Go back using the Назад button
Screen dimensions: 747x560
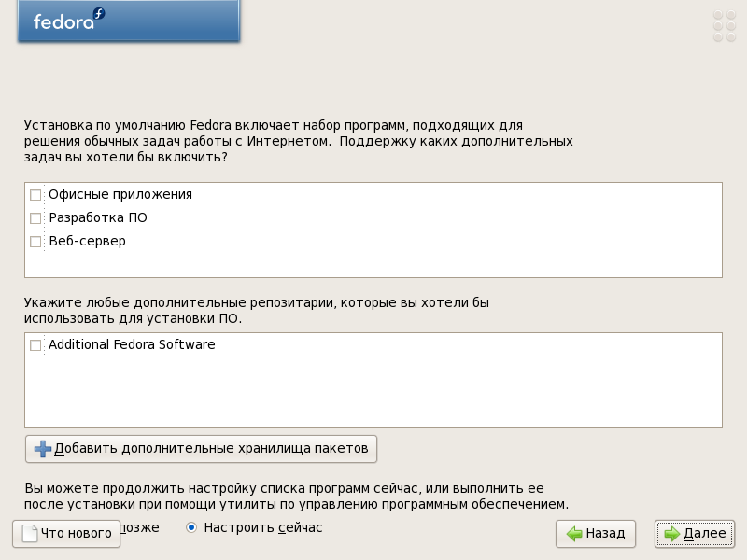596,534
